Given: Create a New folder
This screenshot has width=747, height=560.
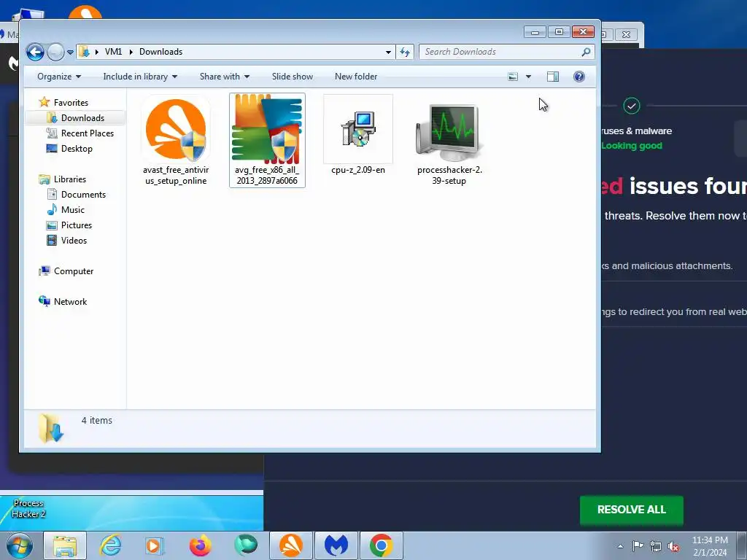Looking at the screenshot, I should point(356,77).
